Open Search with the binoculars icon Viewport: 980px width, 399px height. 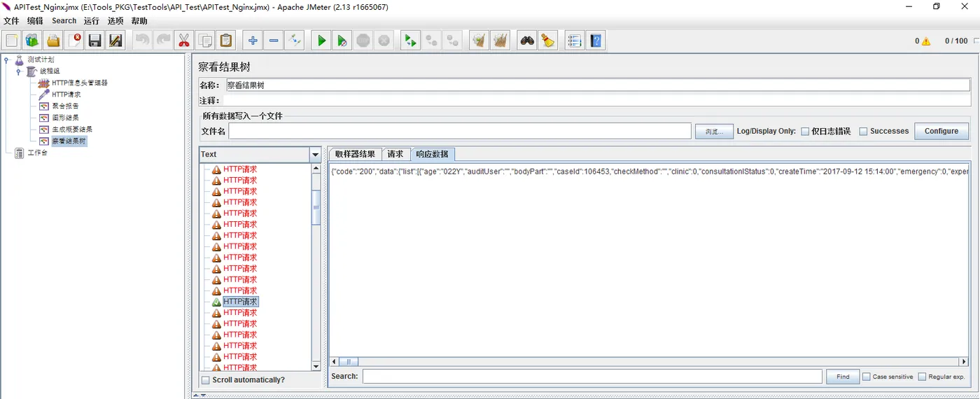pyautogui.click(x=526, y=41)
